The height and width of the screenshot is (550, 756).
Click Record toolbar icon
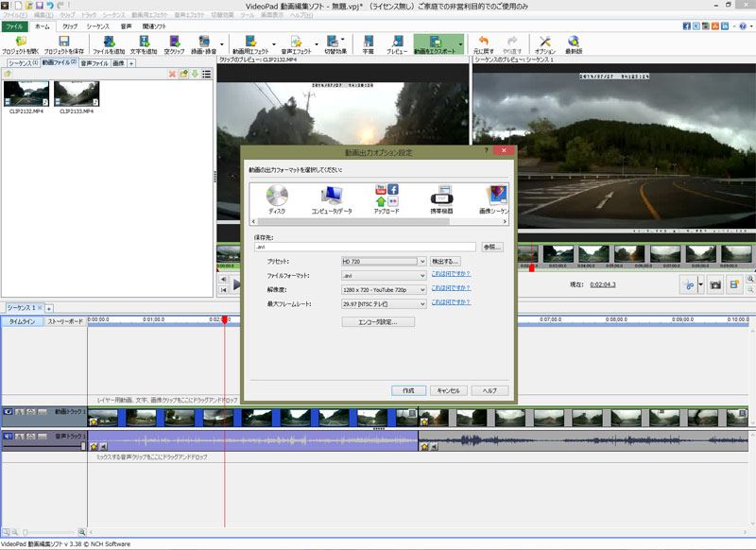(x=203, y=44)
